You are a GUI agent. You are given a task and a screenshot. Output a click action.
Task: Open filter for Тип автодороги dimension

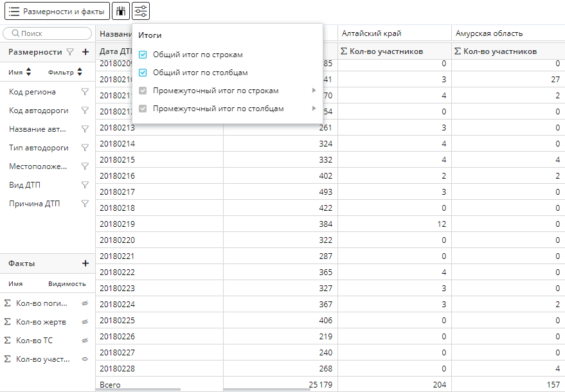click(x=84, y=148)
